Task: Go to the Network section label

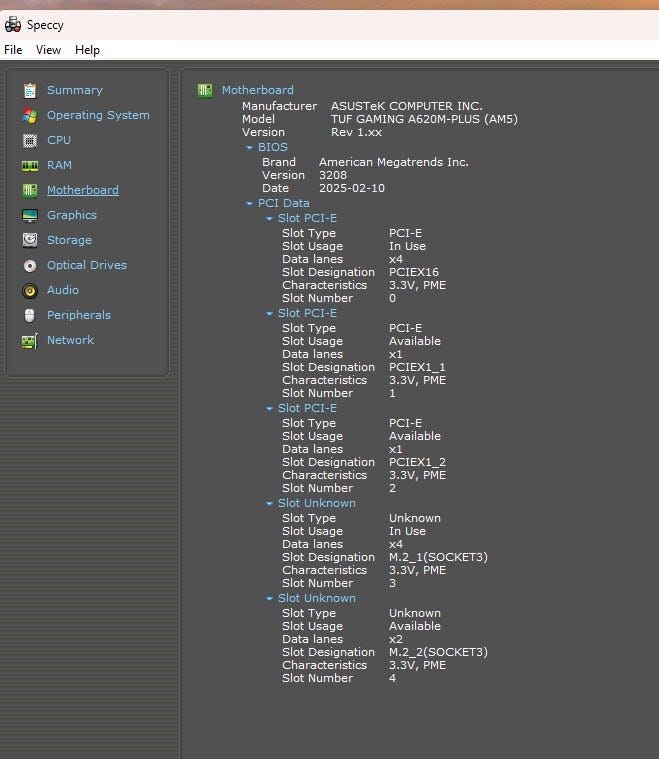Action: 70,340
